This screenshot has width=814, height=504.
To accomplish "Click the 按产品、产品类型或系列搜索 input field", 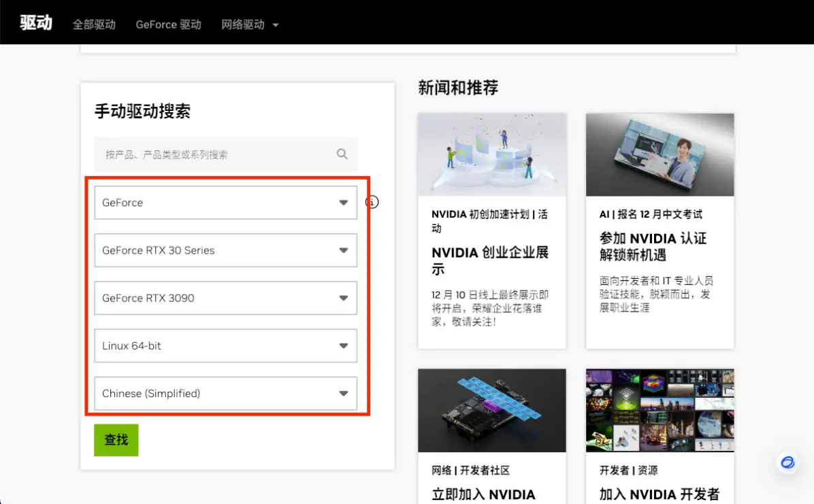I will [204, 154].
